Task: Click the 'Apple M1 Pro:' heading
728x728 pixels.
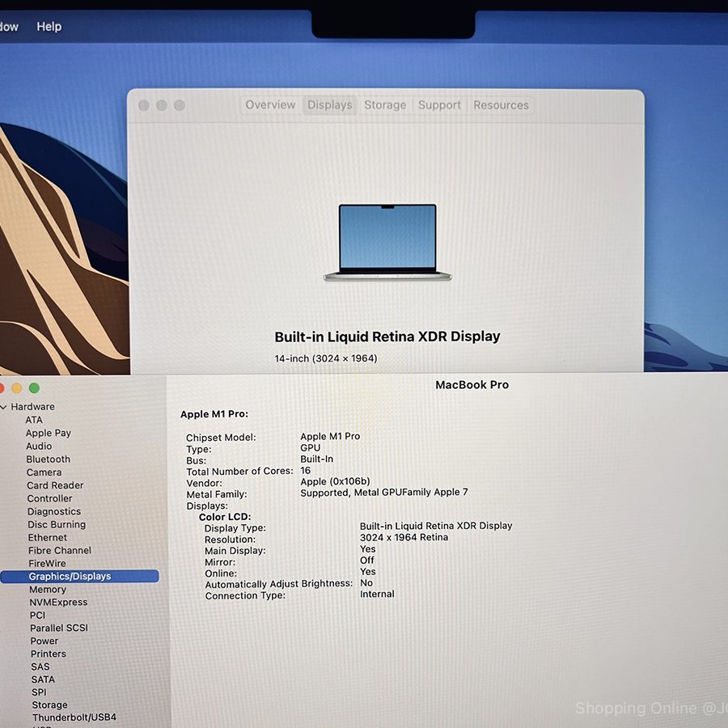Action: tap(214, 414)
